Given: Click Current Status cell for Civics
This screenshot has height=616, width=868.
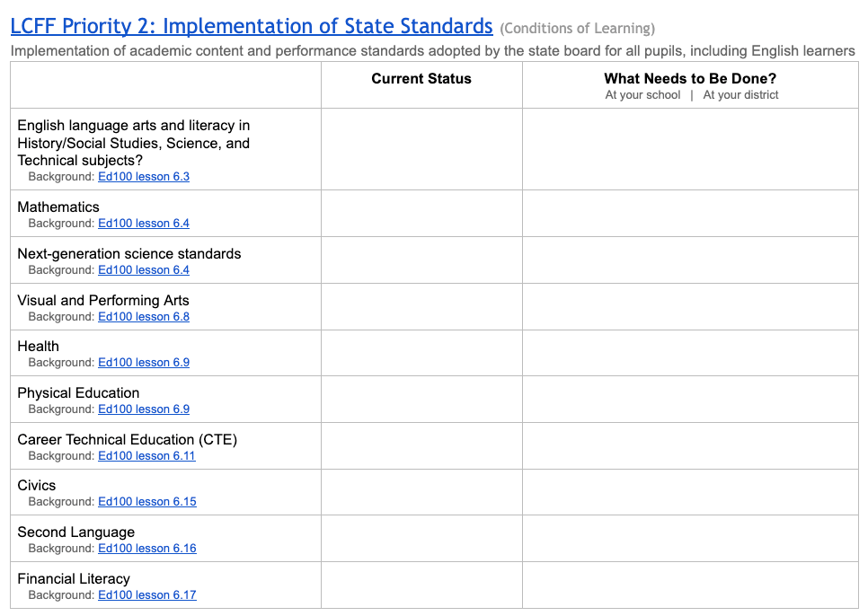Looking at the screenshot, I should coord(421,492).
